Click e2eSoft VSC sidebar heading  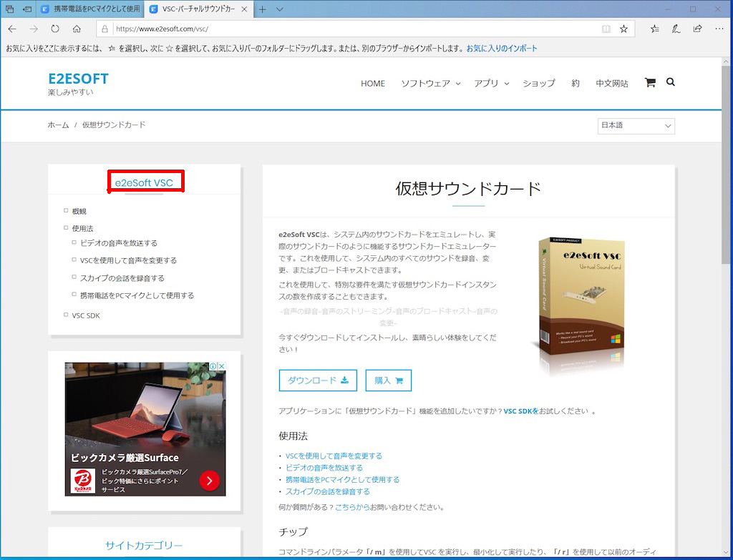[x=144, y=182]
